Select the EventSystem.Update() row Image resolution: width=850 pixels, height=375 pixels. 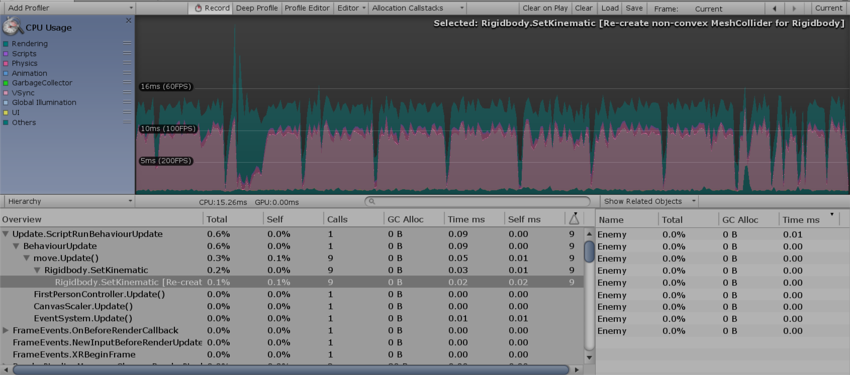click(x=292, y=318)
